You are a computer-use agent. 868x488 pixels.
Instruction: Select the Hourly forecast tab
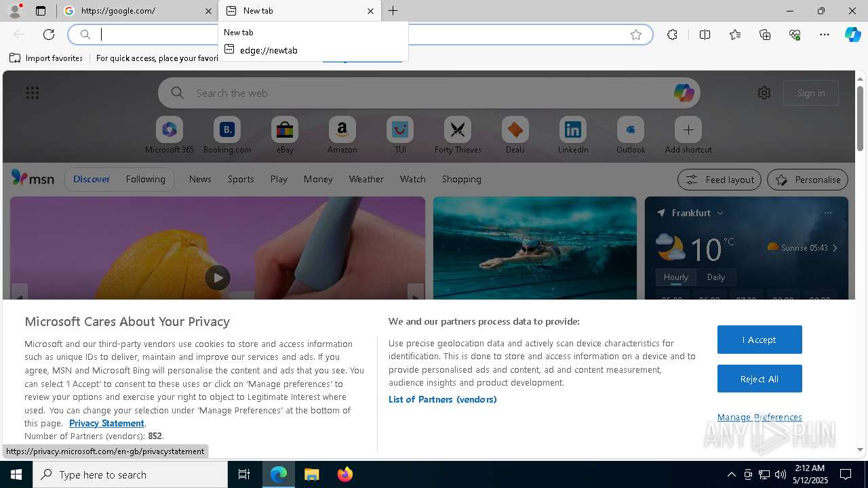click(676, 277)
